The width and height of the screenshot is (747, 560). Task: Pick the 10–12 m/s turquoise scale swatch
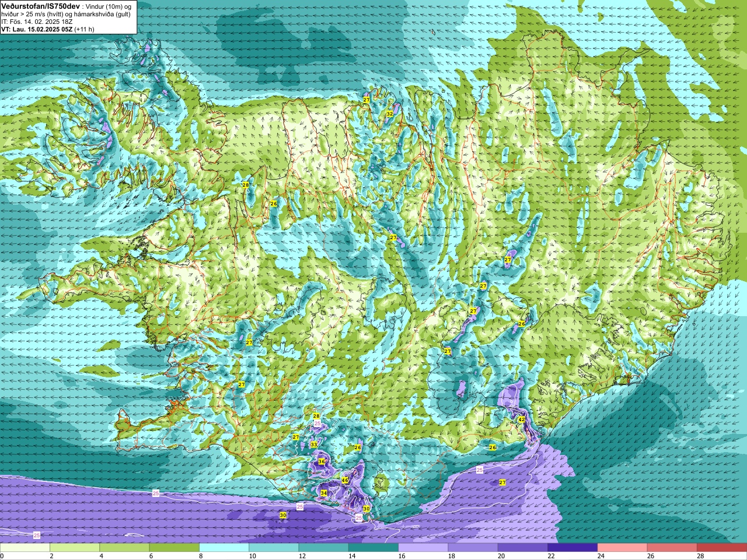coord(274,548)
